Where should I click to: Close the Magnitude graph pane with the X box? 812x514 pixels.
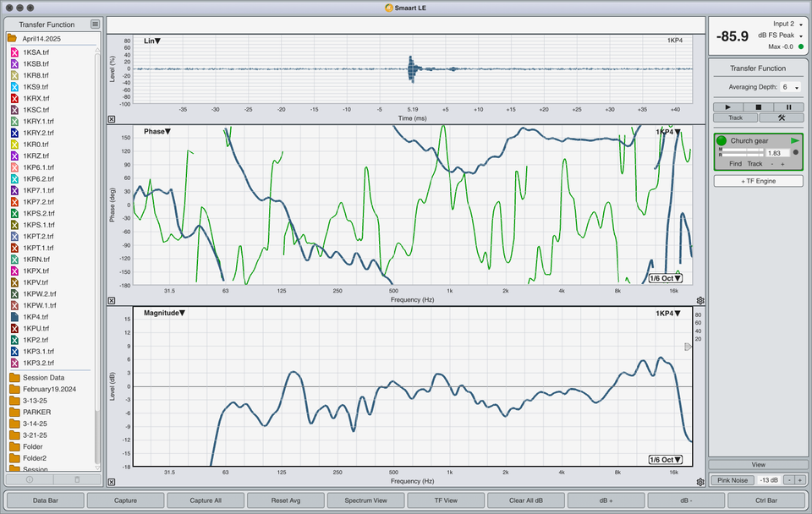112,483
